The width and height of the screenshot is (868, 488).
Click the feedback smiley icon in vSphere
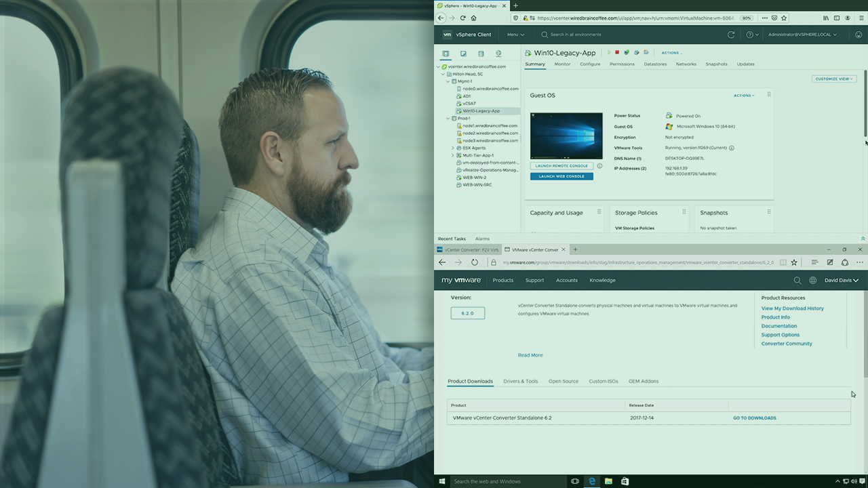click(x=859, y=35)
